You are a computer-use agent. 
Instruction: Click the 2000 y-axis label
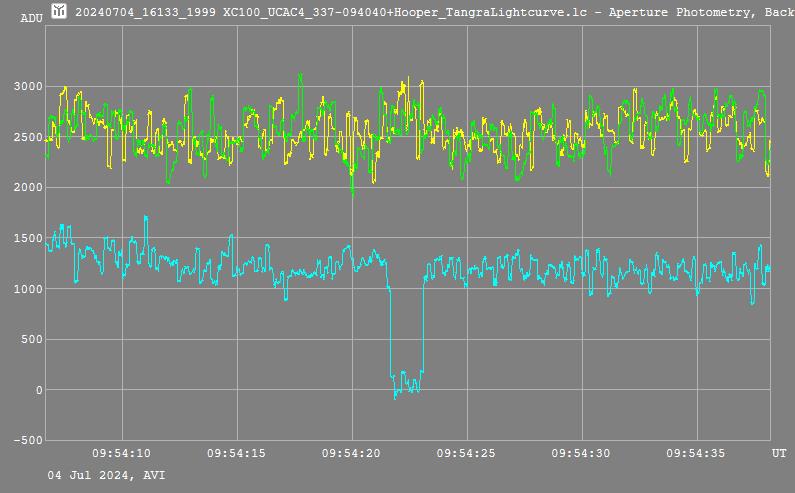(28, 187)
